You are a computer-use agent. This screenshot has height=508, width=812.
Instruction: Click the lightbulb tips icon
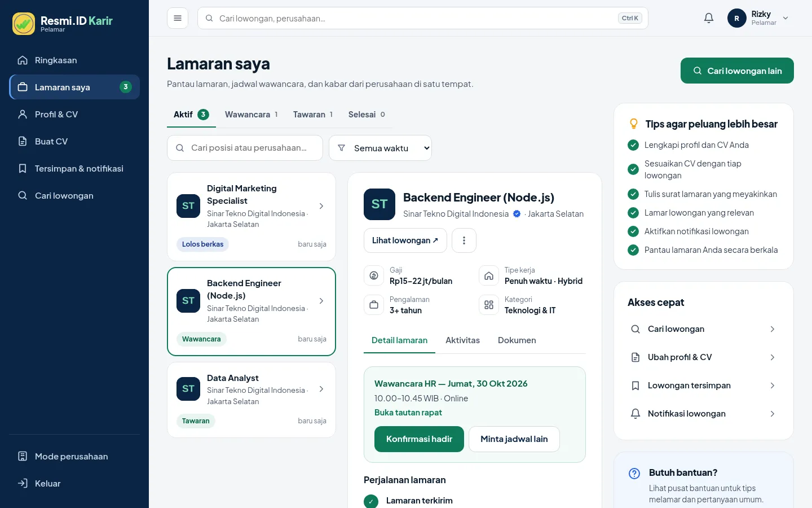point(634,124)
